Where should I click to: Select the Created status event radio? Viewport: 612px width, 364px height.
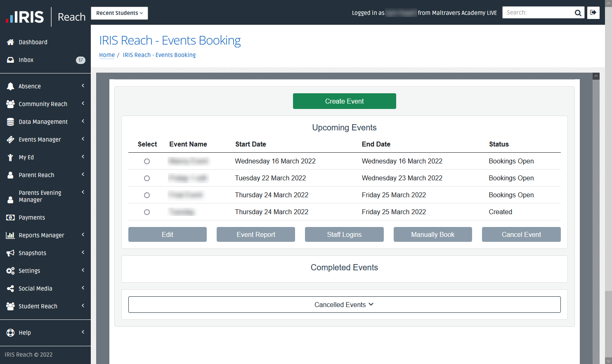click(x=147, y=212)
